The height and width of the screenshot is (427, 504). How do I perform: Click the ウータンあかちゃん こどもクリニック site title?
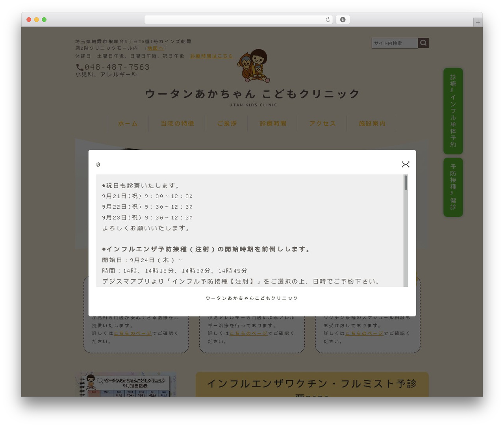click(x=253, y=94)
